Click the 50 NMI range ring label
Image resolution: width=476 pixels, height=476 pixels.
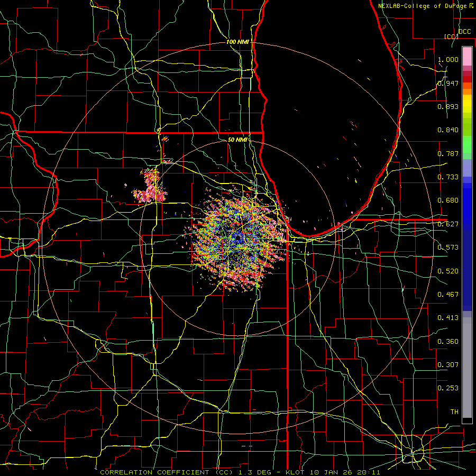[x=237, y=140]
